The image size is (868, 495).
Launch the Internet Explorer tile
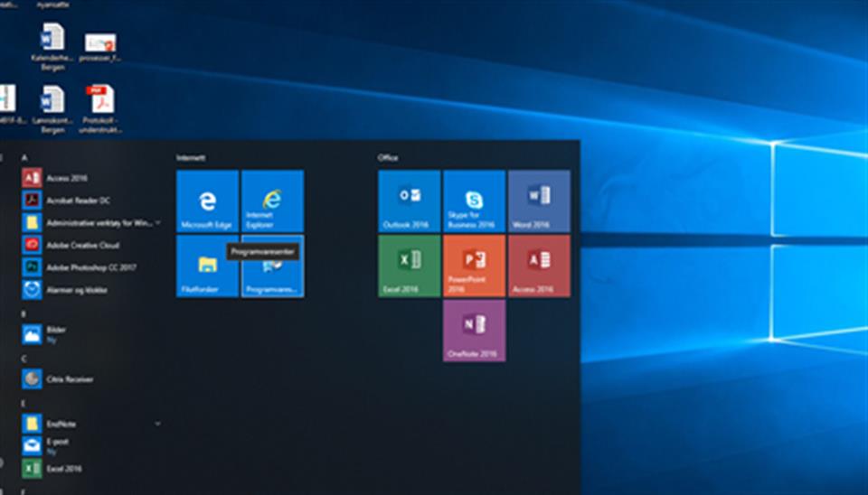click(272, 201)
